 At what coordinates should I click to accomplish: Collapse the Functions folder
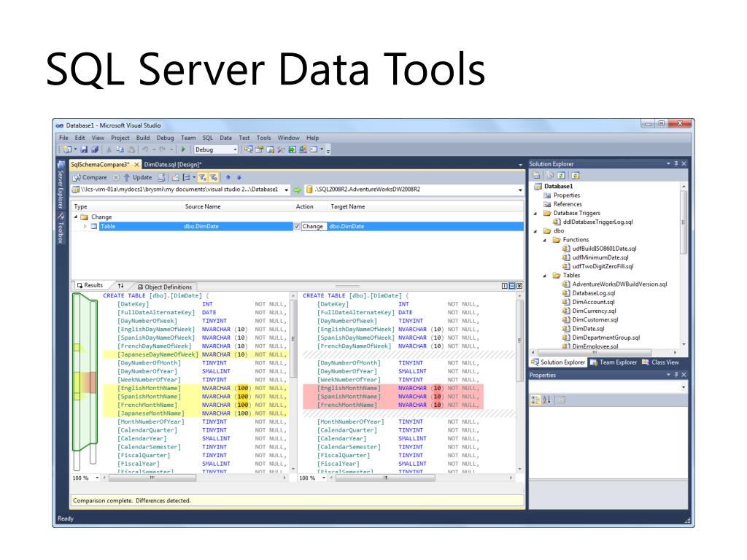tap(544, 240)
